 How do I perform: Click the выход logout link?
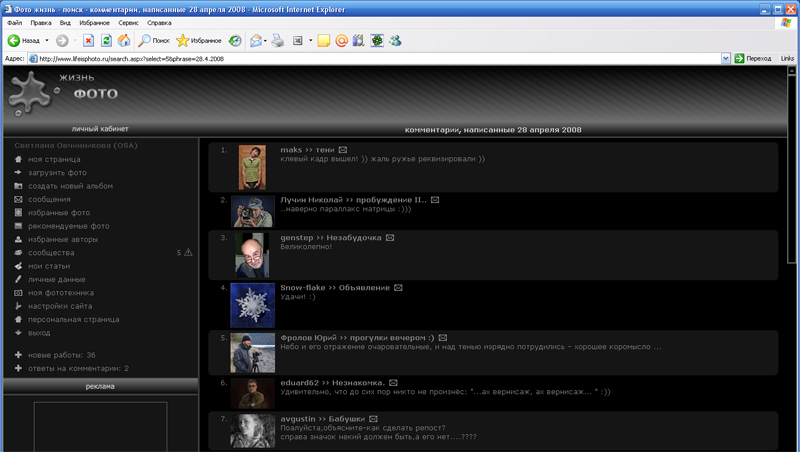[x=39, y=333]
